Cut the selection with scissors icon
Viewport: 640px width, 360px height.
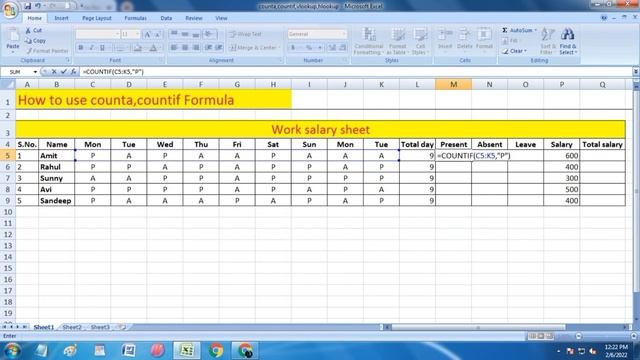(x=33, y=30)
